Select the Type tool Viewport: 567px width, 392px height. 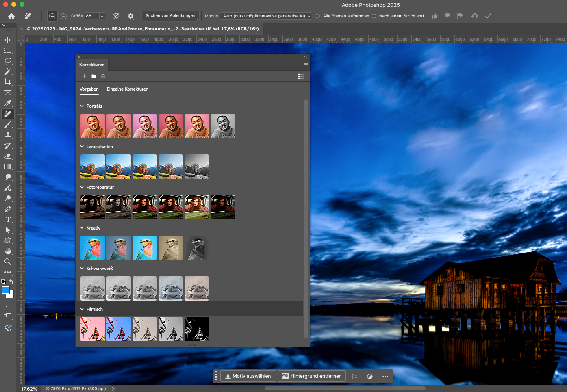coord(8,219)
